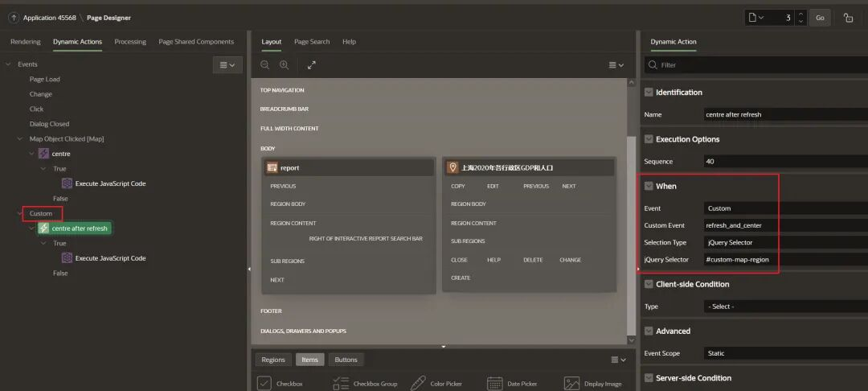868x391 pixels.
Task: Click the jQuery Selector field
Action: [x=785, y=259]
